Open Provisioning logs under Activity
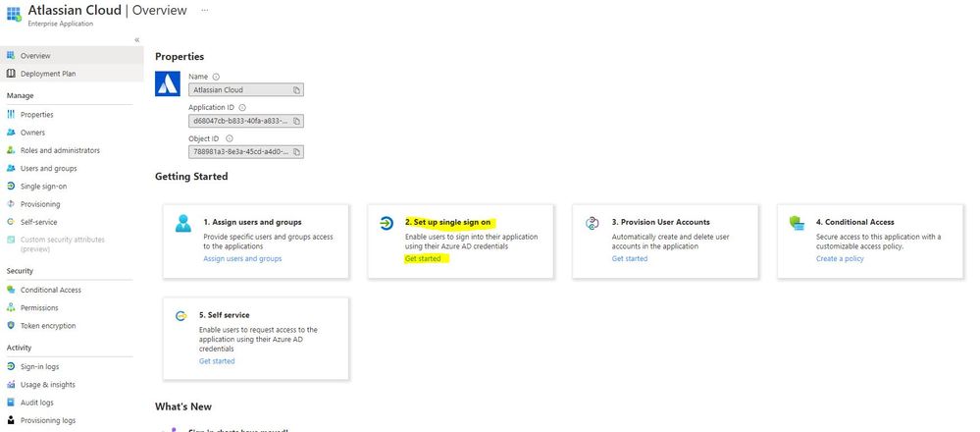Image resolution: width=980 pixels, height=432 pixels. tap(48, 421)
